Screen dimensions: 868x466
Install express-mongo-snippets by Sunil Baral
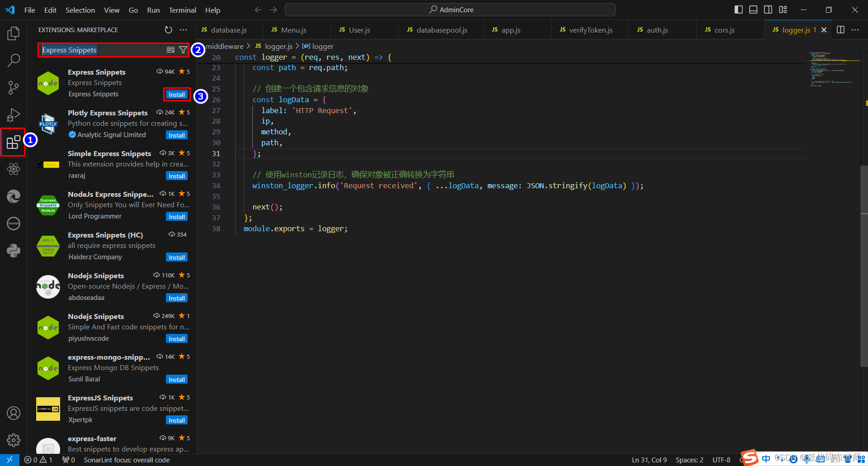pos(177,380)
